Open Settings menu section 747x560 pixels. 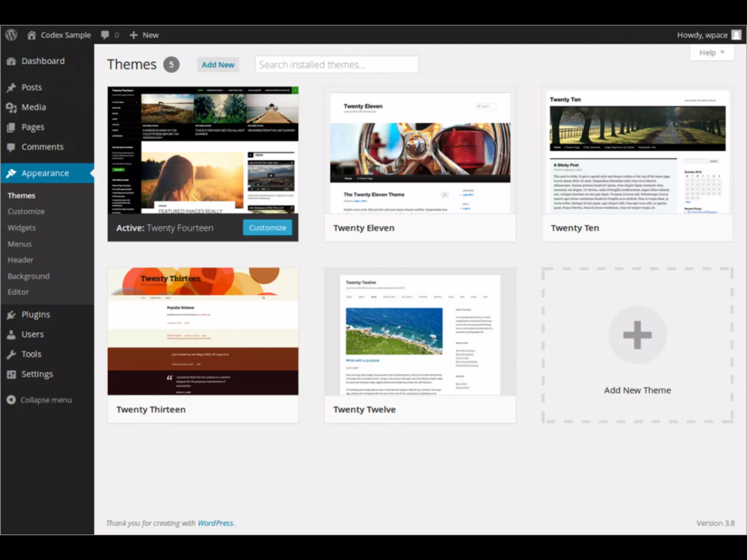click(37, 374)
